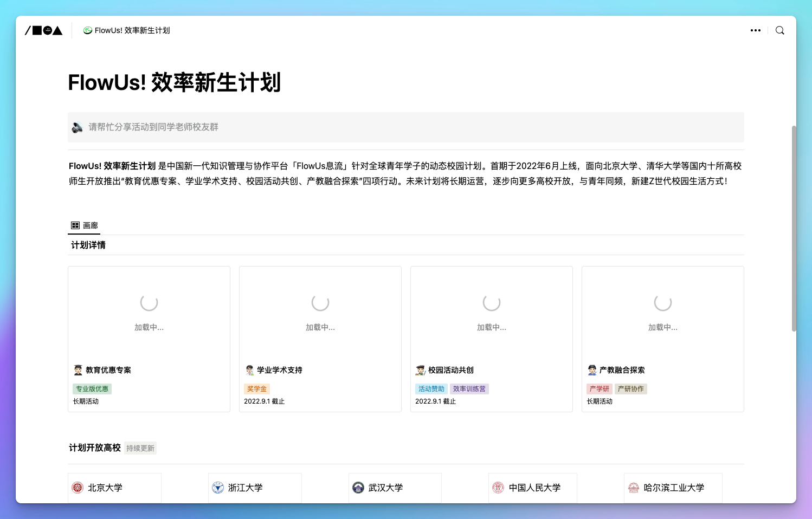Click the avatar icon beside 校园活动共创
The image size is (812, 519).
(x=421, y=370)
